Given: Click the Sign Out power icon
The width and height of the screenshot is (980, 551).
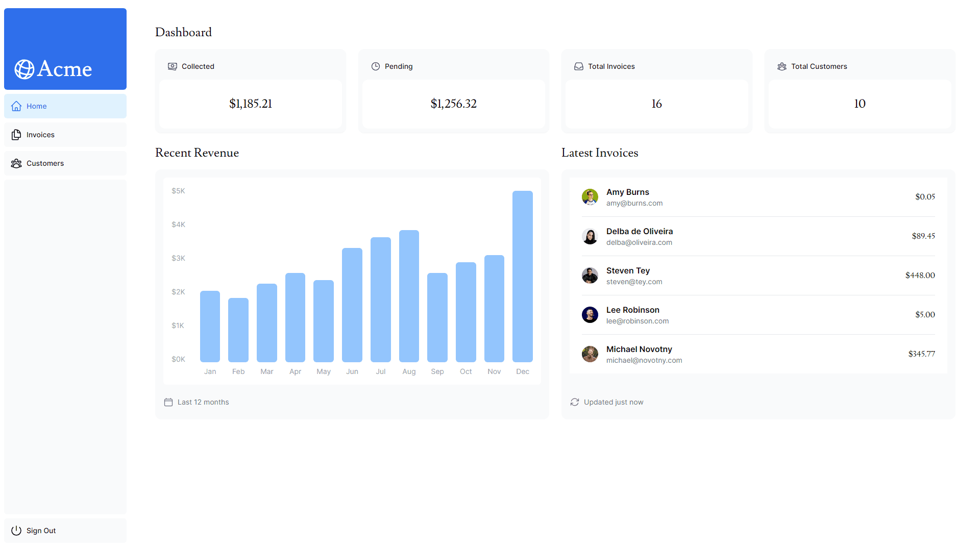Looking at the screenshot, I should (x=16, y=531).
